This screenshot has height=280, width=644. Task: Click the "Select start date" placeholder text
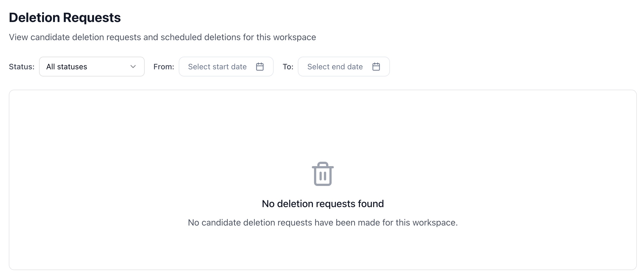point(217,67)
